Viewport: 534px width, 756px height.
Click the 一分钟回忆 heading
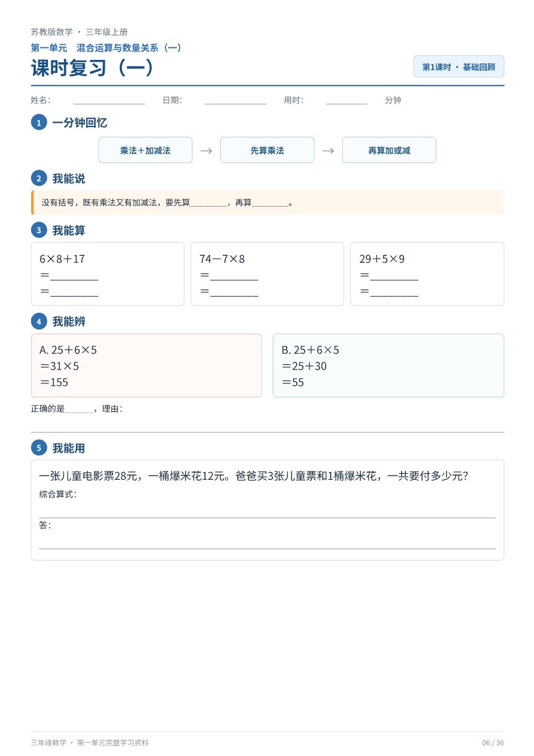(80, 123)
